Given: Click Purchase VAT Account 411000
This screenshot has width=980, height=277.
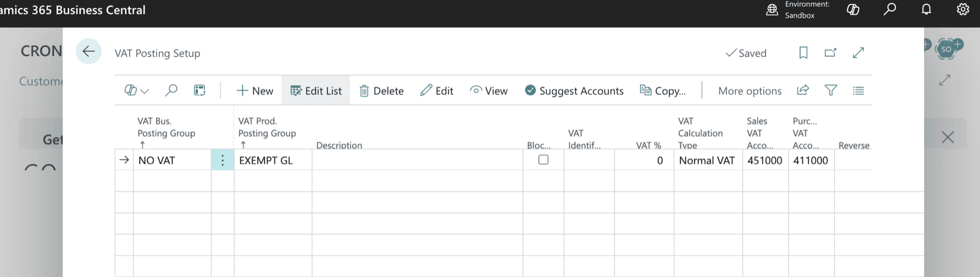Looking at the screenshot, I should point(811,160).
